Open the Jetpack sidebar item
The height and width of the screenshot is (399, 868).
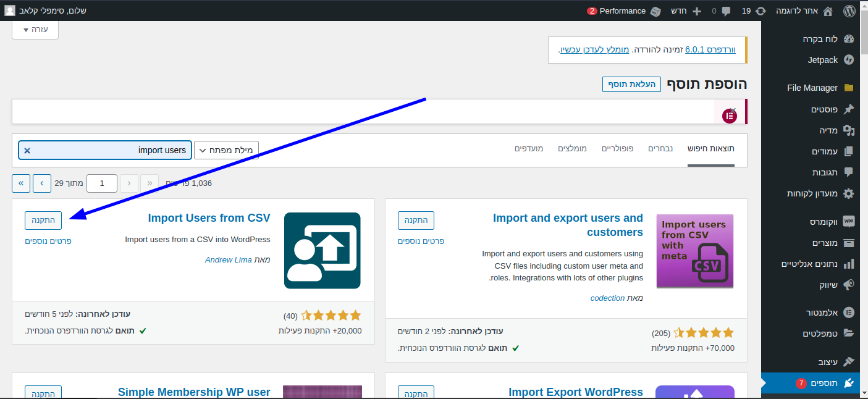(822, 60)
